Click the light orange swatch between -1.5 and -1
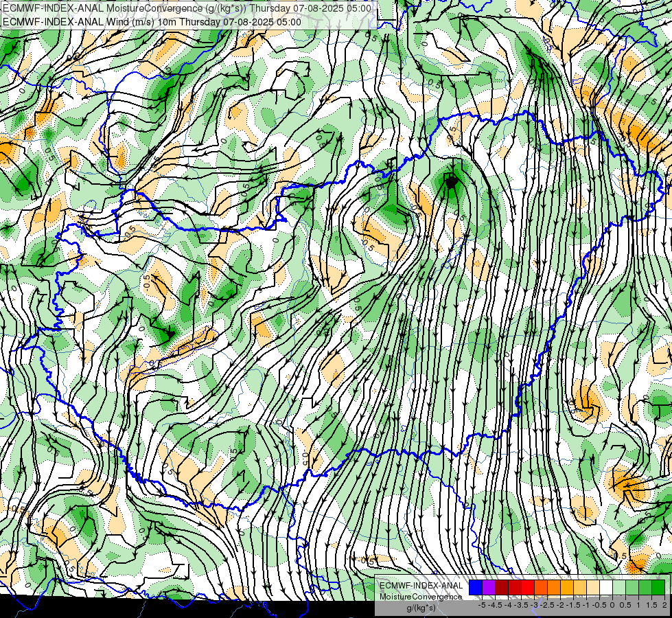Screen dimensions: 672x618 pos(580,588)
